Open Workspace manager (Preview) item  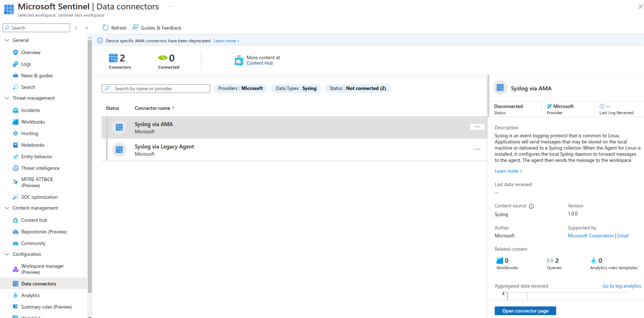click(43, 269)
